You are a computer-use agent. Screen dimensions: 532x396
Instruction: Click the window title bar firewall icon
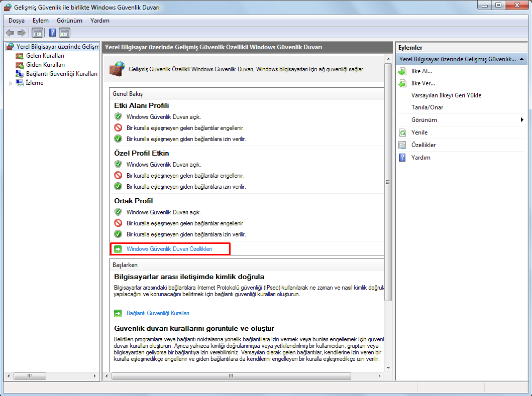tap(8, 7)
